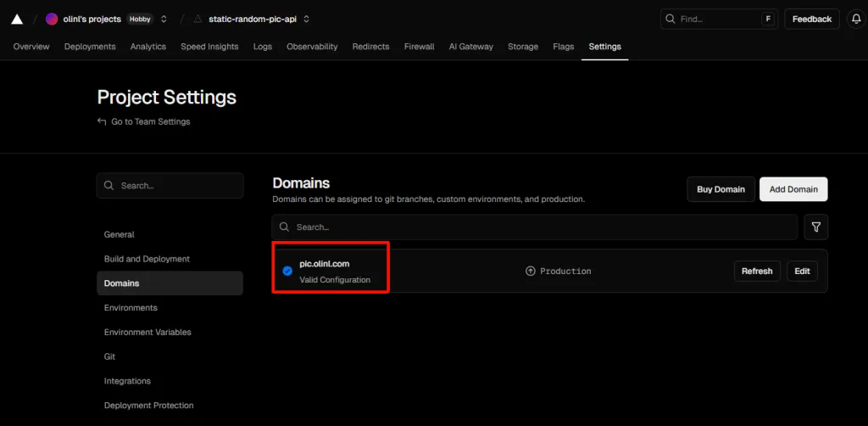
Task: Refresh the pic.olinl.com domain
Action: coord(756,271)
